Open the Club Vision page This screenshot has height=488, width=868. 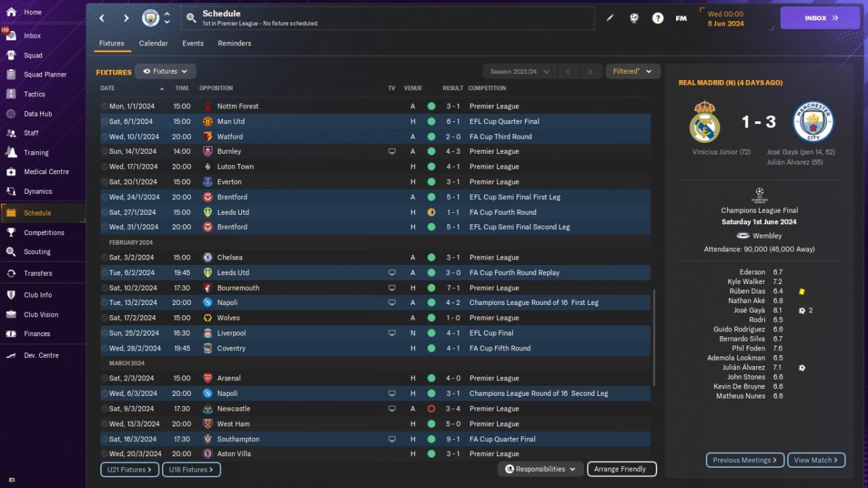[x=41, y=314]
